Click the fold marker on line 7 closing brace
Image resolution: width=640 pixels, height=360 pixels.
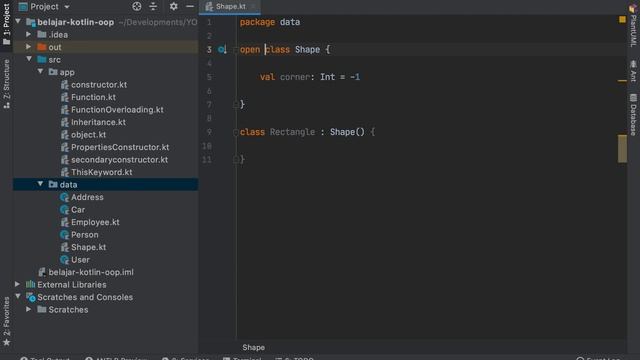click(236, 104)
